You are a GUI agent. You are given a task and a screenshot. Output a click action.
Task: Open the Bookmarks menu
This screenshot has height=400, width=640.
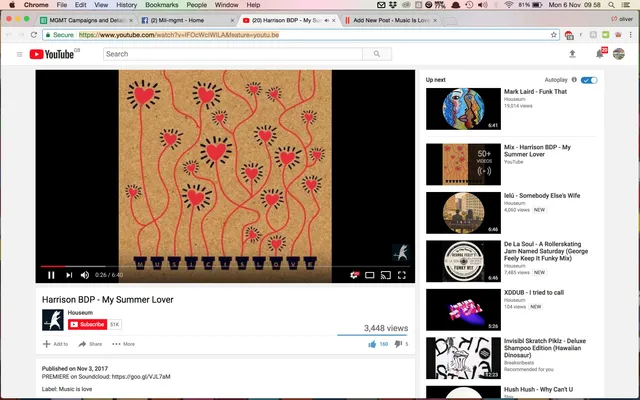tap(162, 5)
